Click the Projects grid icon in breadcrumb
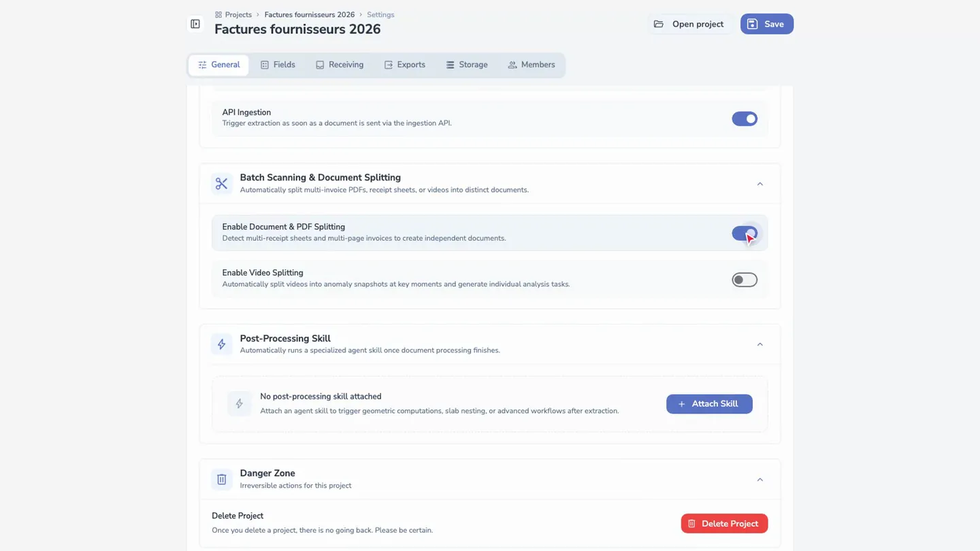The height and width of the screenshot is (551, 980). click(218, 14)
